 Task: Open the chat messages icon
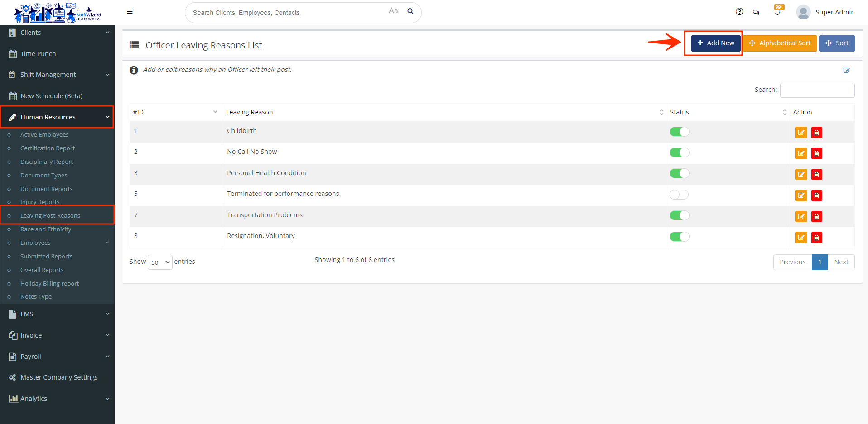756,12
